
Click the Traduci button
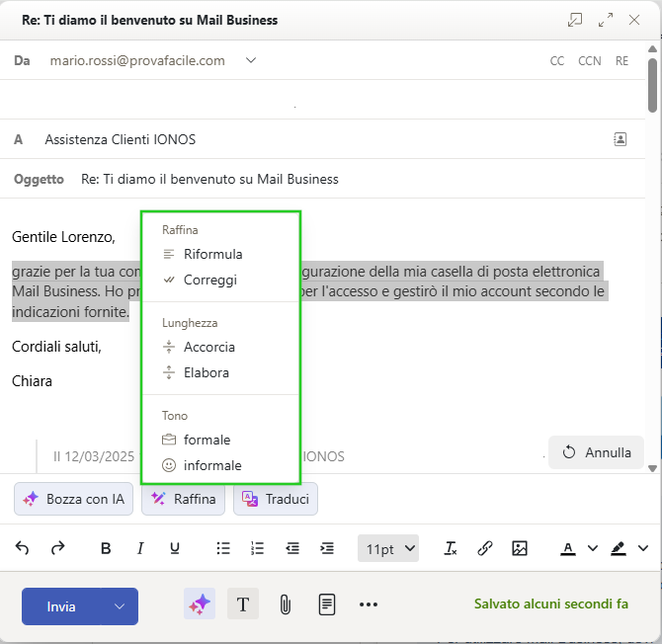276,499
